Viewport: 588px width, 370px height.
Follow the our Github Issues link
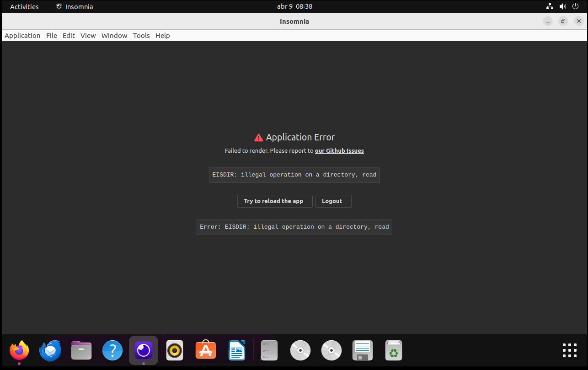click(339, 151)
